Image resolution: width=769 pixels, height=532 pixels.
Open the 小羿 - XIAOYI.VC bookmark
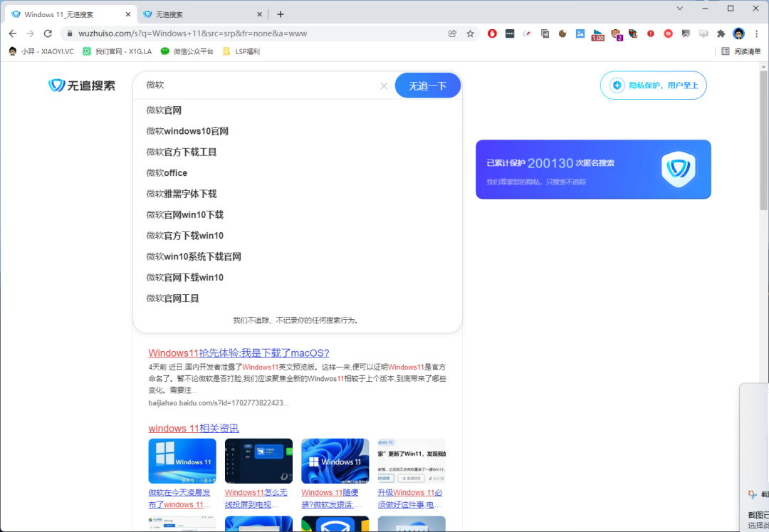pyautogui.click(x=41, y=51)
